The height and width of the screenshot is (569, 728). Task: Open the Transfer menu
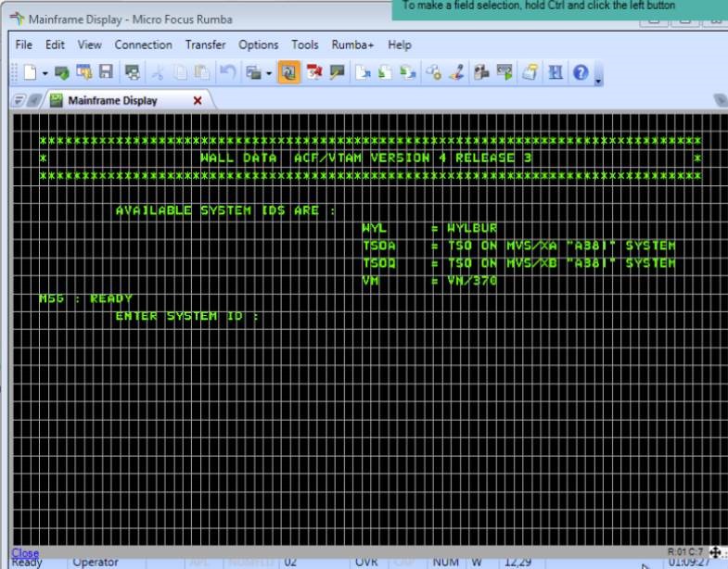click(x=205, y=45)
